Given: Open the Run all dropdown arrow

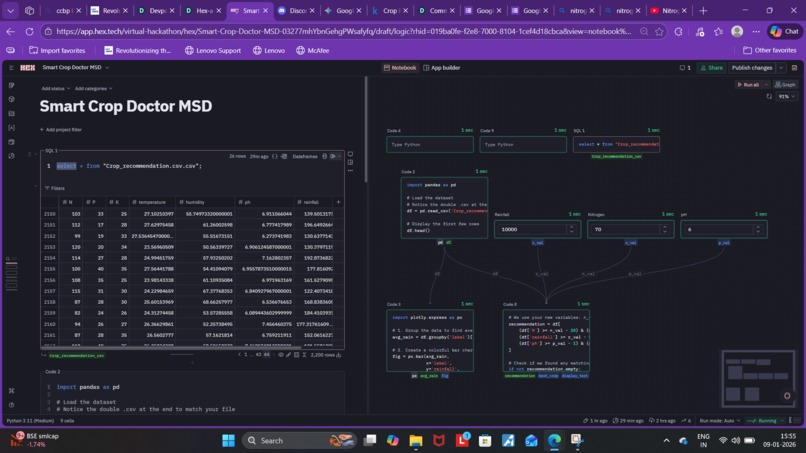Looking at the screenshot, I should 765,84.
